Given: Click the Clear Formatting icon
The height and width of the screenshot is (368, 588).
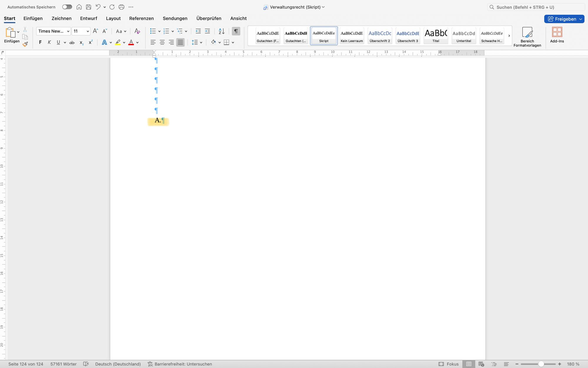Looking at the screenshot, I should click(x=137, y=31).
